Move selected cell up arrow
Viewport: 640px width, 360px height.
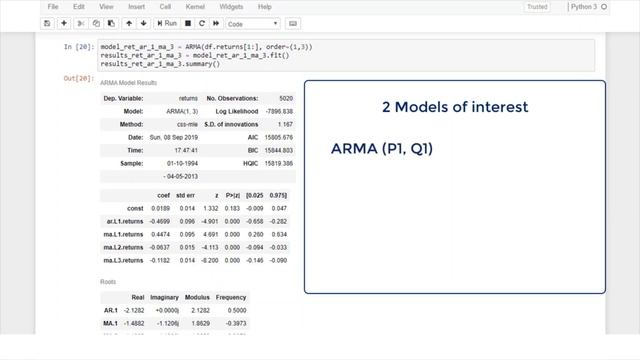pyautogui.click(x=129, y=24)
